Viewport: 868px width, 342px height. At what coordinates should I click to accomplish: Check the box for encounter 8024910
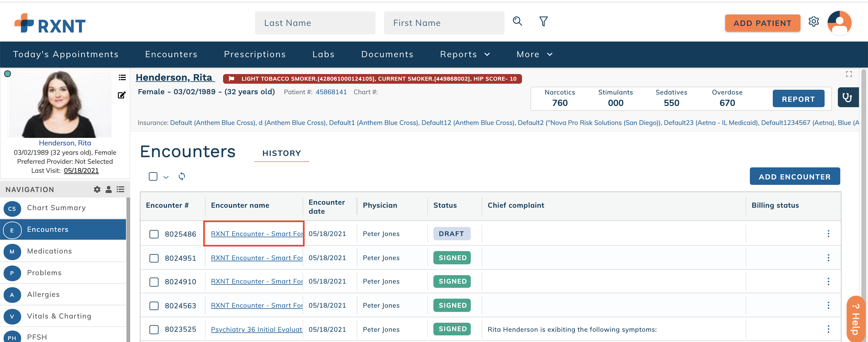pyautogui.click(x=154, y=282)
